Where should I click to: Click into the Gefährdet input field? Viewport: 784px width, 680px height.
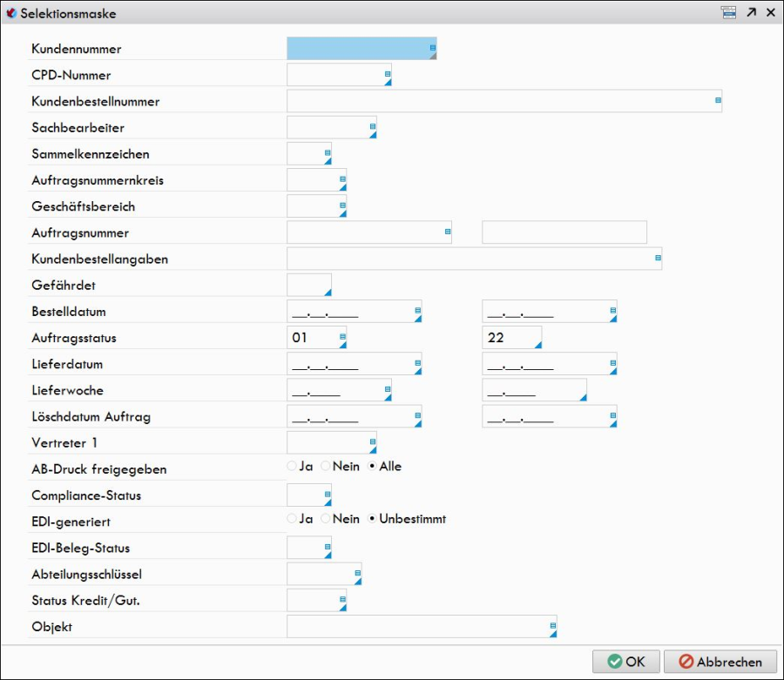click(309, 285)
